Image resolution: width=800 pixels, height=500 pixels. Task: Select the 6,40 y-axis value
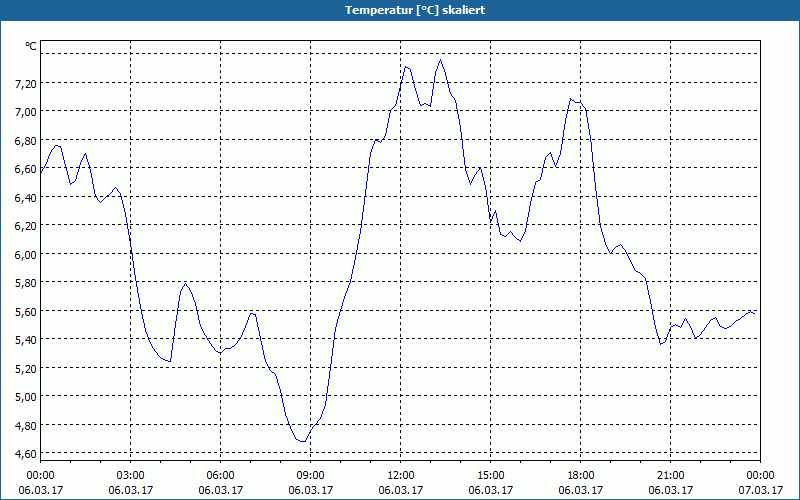[26, 197]
